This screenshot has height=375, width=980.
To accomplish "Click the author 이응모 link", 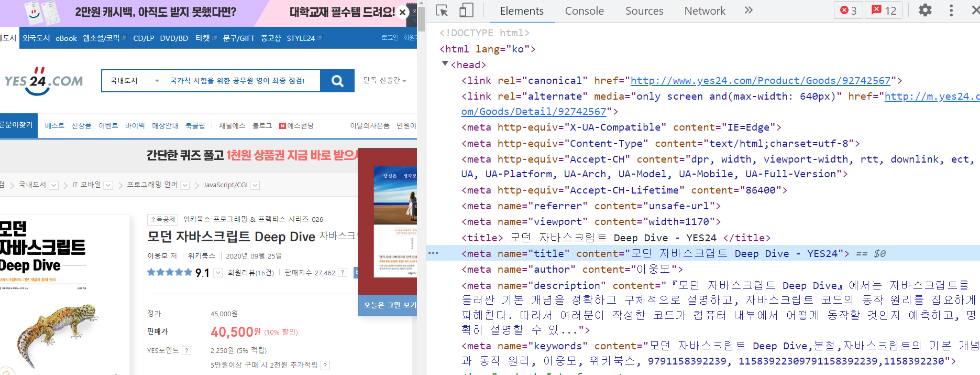I will point(158,256).
